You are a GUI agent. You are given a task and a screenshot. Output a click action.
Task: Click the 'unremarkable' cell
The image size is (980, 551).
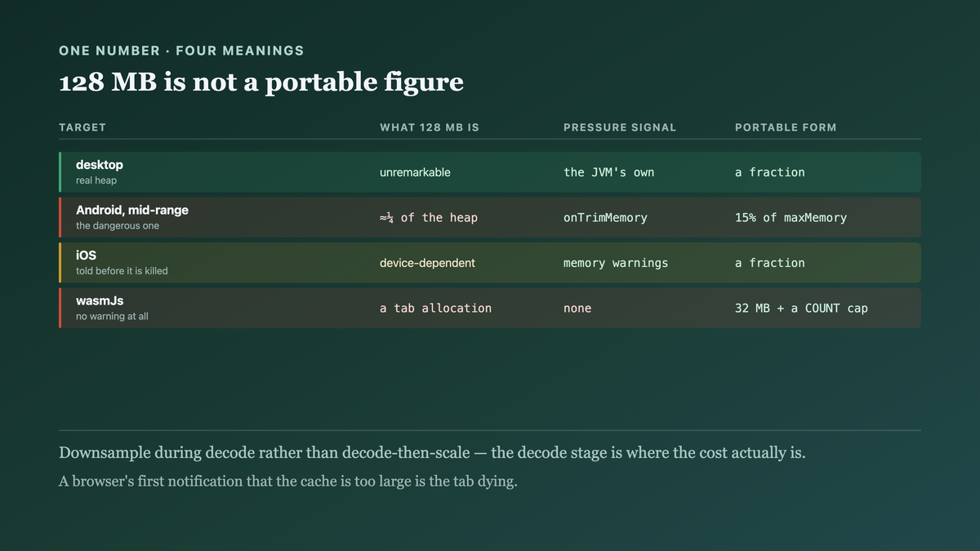pyautogui.click(x=415, y=172)
